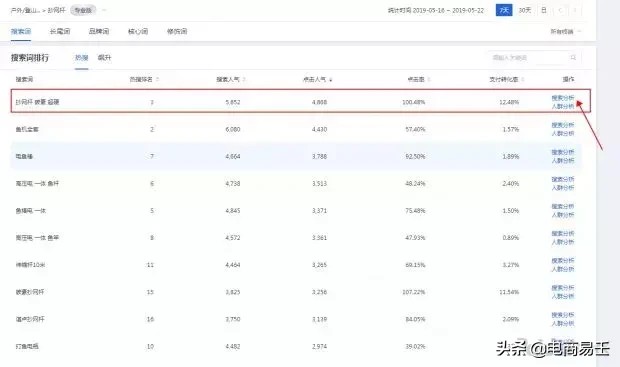Open the 专业版 version dropdown arrow
Viewport: 620px width, 367px height.
click(x=104, y=10)
